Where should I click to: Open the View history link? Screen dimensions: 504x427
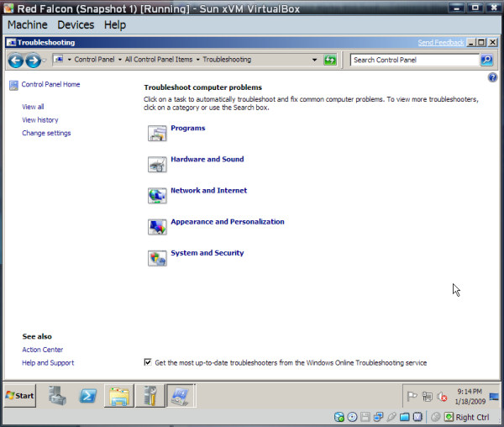[40, 120]
